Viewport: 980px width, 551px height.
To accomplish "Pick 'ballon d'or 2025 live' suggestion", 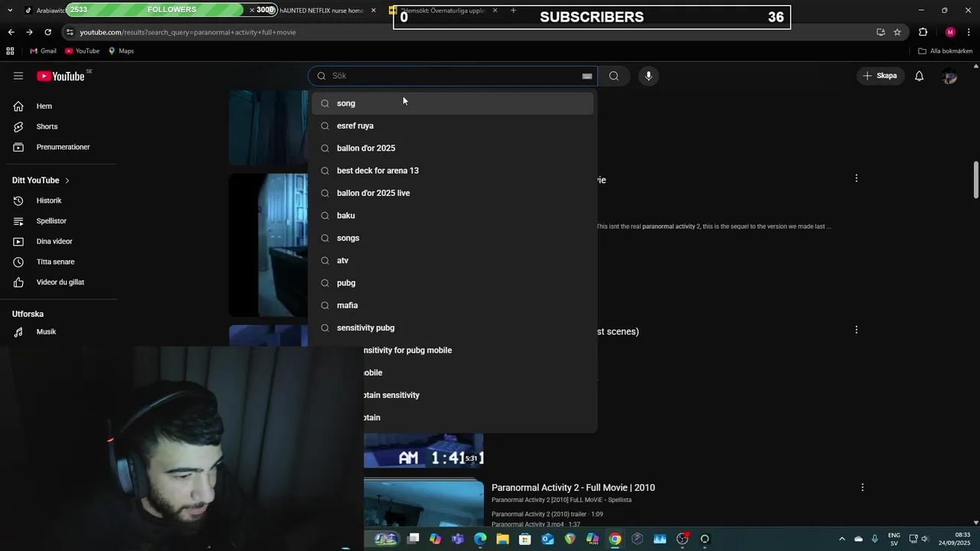I will 452,193.
